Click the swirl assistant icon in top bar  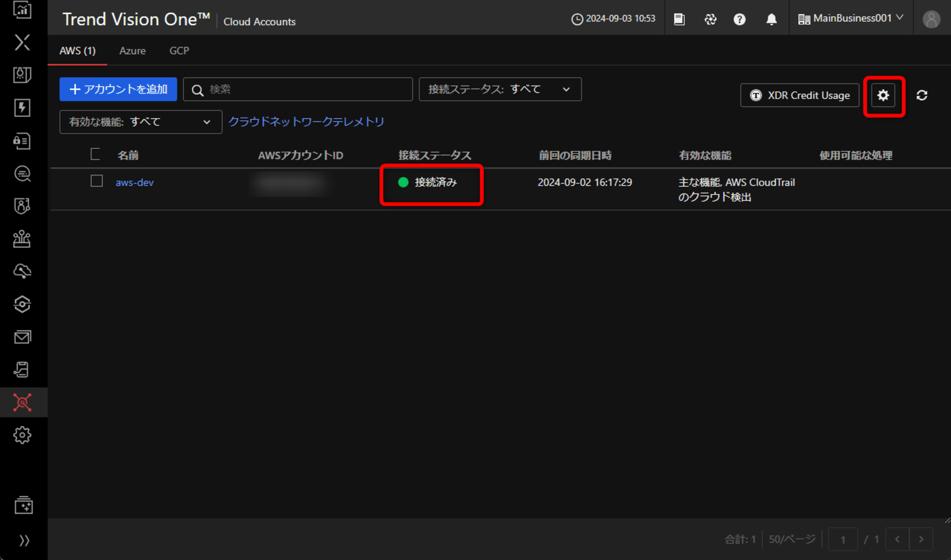[x=710, y=19]
